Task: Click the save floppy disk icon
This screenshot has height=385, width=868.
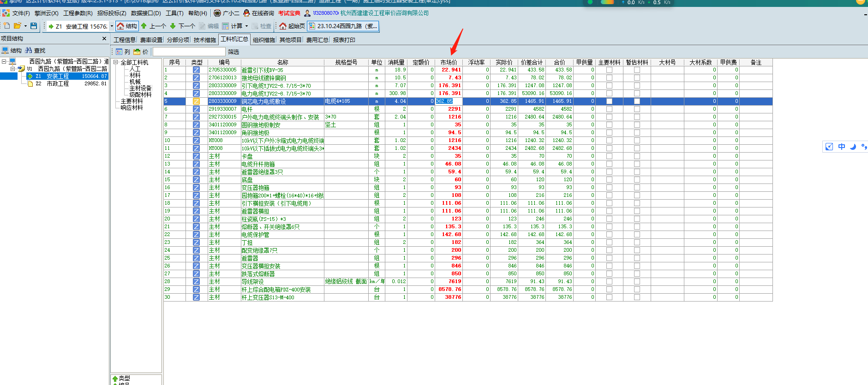Action: [34, 26]
